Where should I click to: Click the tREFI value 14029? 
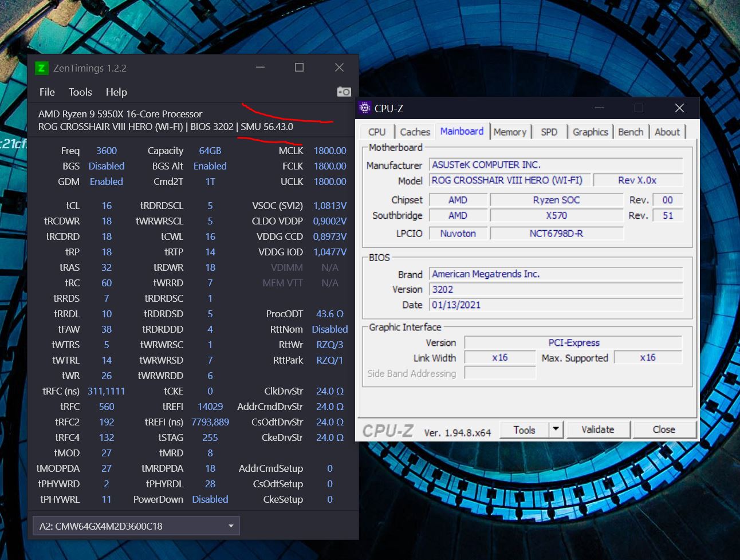click(x=210, y=407)
